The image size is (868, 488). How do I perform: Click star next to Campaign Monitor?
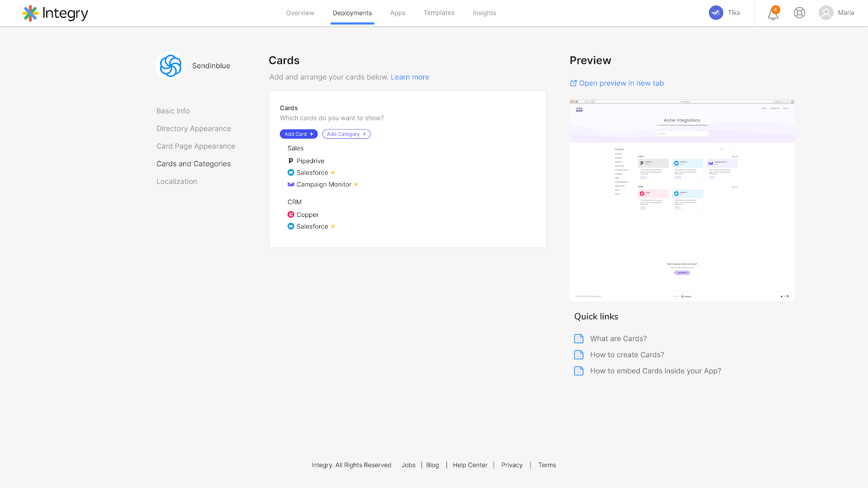(x=356, y=184)
